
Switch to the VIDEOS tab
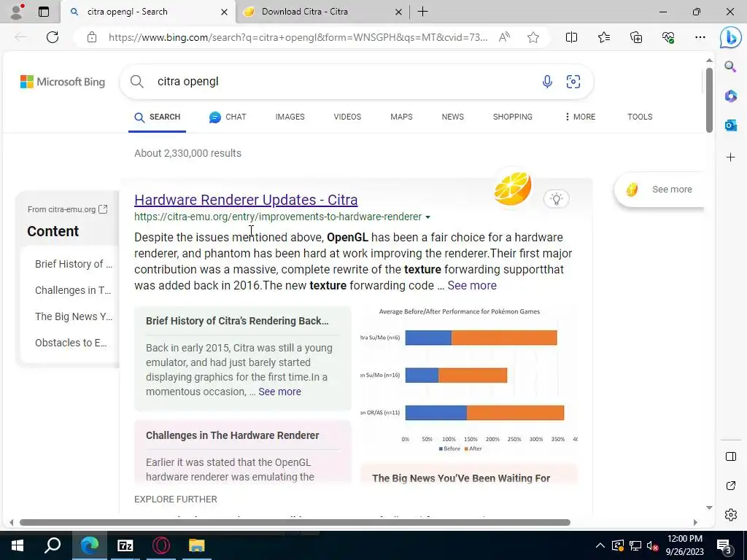pos(347,117)
